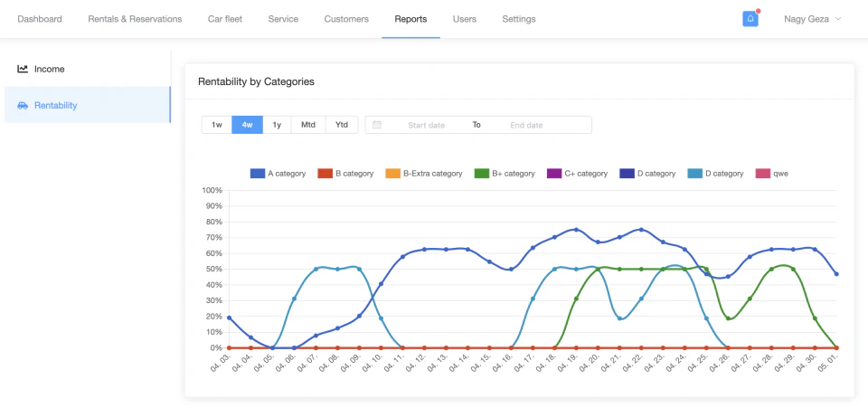This screenshot has width=868, height=408.
Task: Select the 1w time range
Action: (x=217, y=125)
